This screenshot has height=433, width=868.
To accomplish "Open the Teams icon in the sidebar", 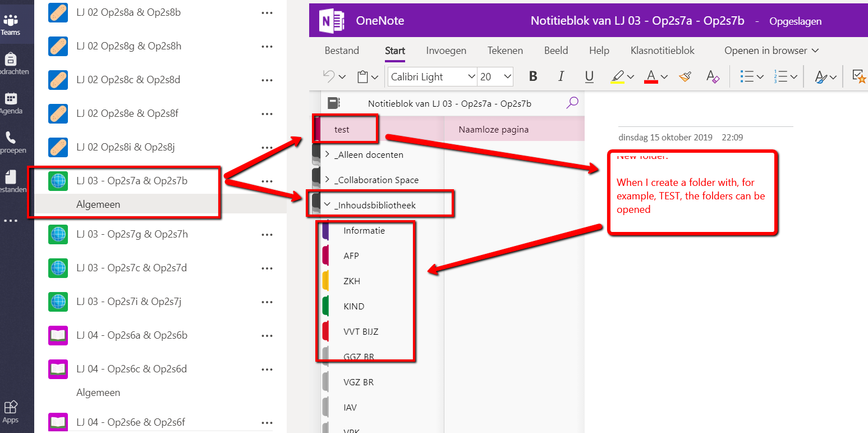I will point(10,25).
